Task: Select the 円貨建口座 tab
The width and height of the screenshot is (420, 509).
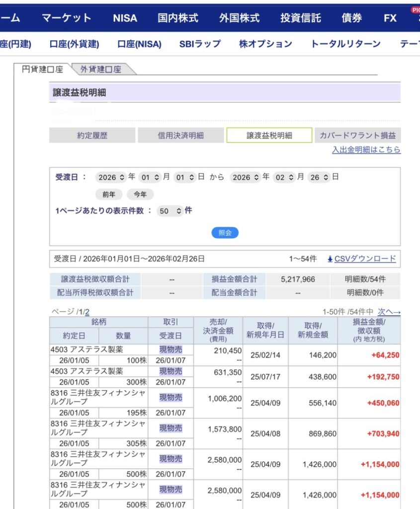Action: point(43,70)
